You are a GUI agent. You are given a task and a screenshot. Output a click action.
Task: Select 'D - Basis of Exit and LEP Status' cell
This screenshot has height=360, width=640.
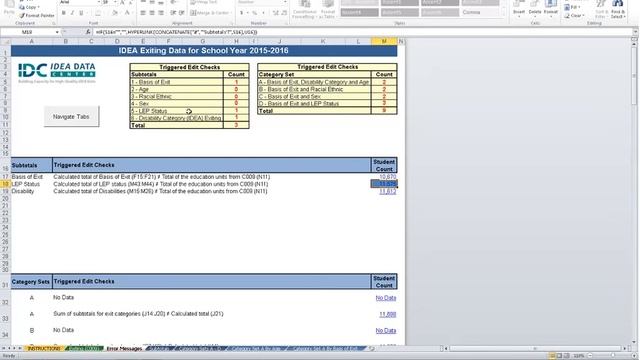(x=314, y=104)
